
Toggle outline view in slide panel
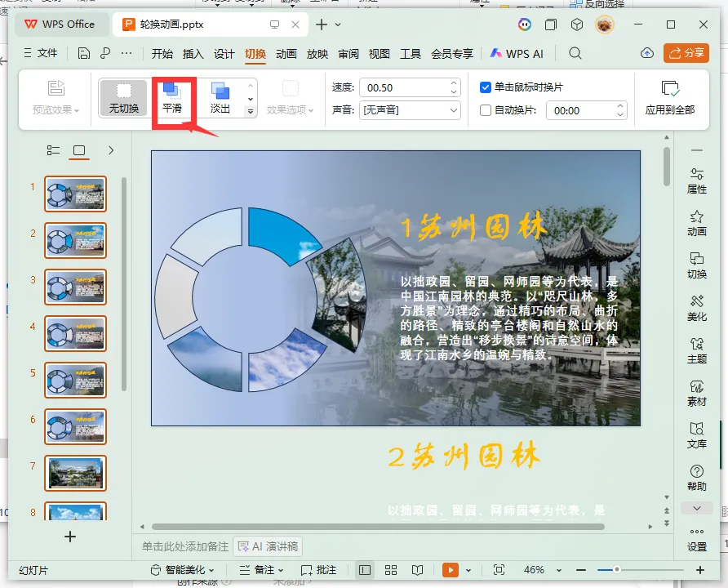click(x=53, y=150)
